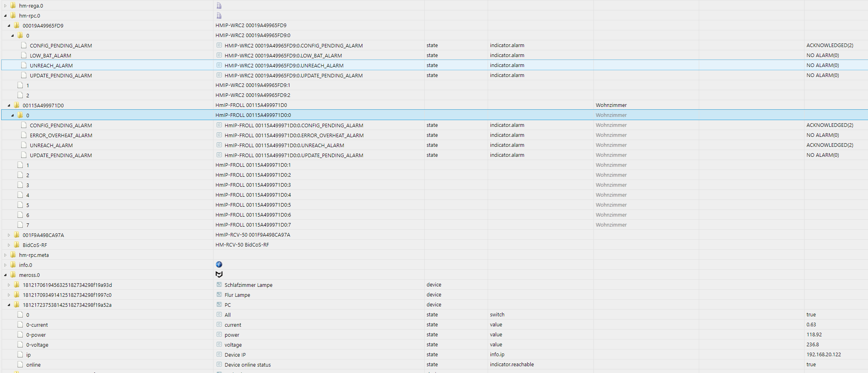Viewport: 868px width, 373px height.
Task: Click the power value 118.92
Action: click(814, 334)
